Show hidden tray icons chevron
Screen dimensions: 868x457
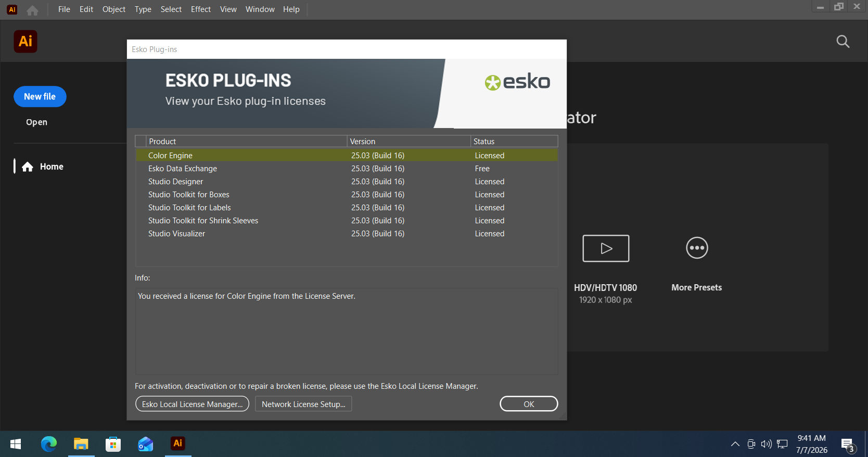[735, 444]
